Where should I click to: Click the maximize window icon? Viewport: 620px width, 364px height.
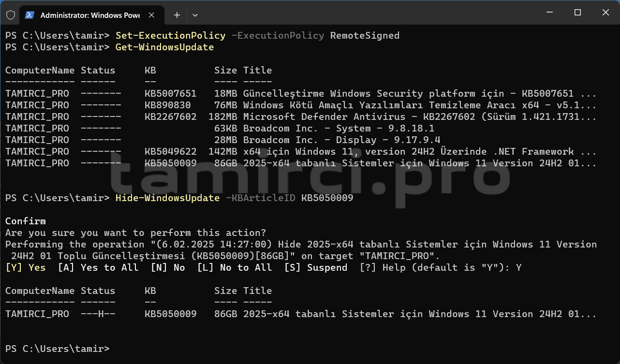click(x=577, y=13)
